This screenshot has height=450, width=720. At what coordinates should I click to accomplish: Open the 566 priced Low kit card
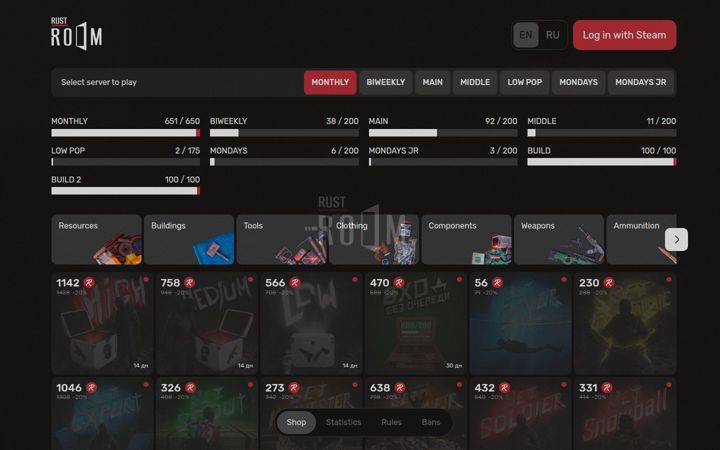click(x=311, y=323)
